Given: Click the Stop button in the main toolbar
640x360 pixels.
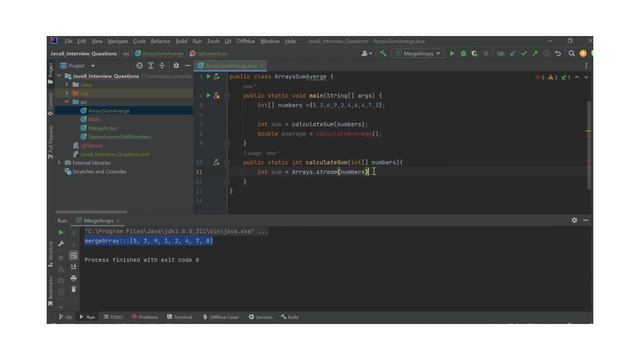Looking at the screenshot, I should click(486, 53).
